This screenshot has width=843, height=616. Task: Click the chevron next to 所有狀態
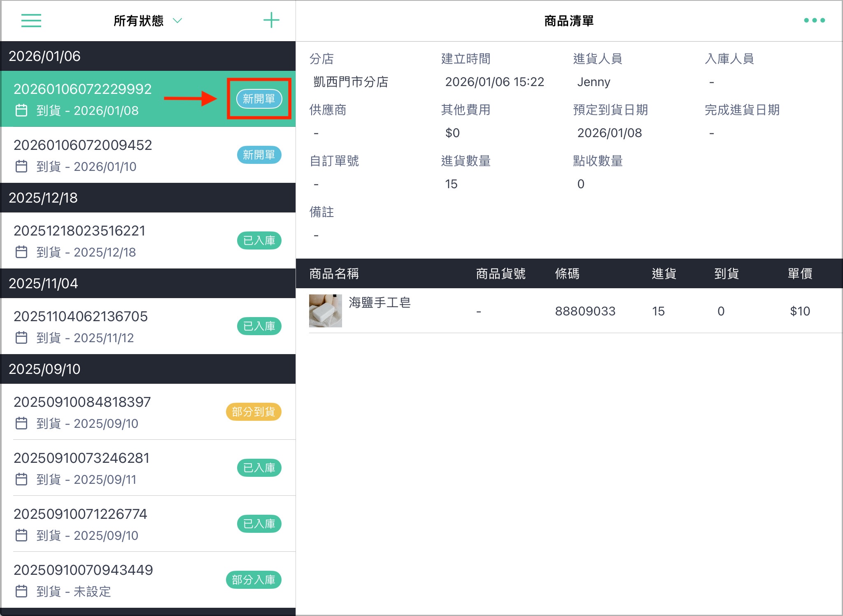coord(177,21)
